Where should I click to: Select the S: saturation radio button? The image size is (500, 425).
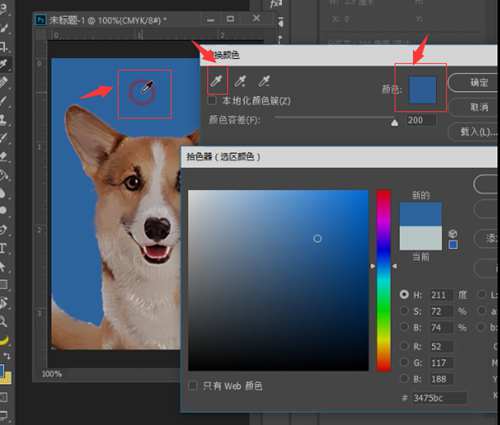click(404, 311)
